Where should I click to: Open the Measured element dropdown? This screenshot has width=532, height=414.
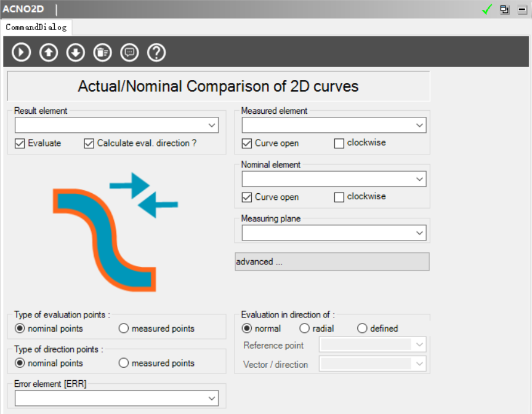(419, 125)
